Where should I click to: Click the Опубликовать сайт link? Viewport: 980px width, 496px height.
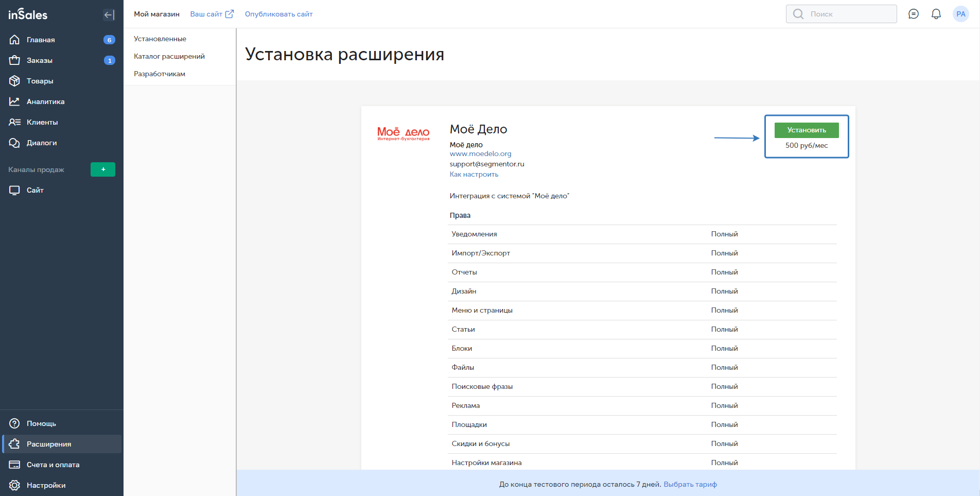coord(278,14)
